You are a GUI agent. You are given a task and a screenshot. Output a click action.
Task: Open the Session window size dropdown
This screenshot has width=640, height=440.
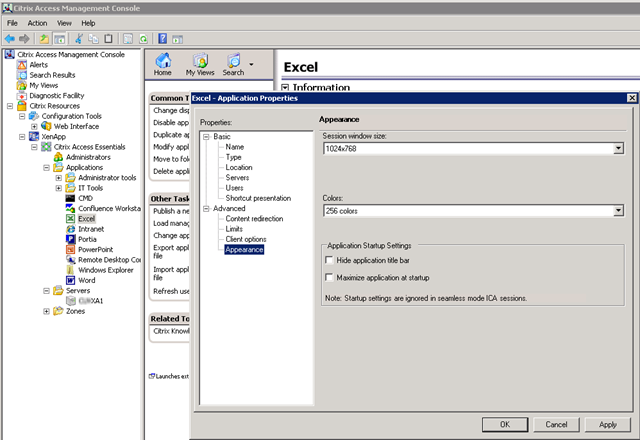[618, 148]
